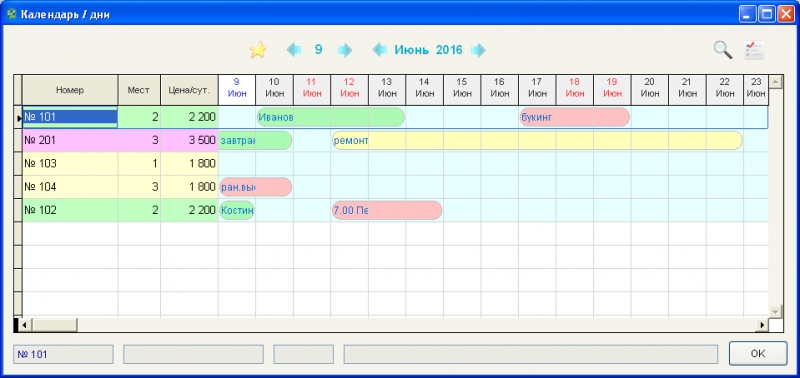This screenshot has height=378, width=800.
Task: Click the Мест column header
Action: 139,90
